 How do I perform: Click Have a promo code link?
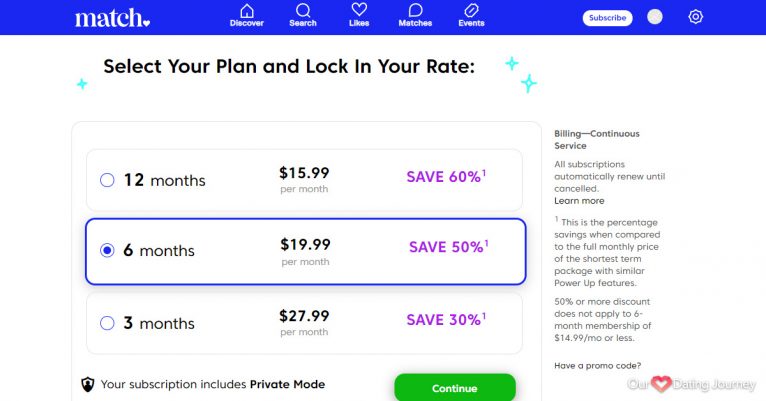coord(598,365)
